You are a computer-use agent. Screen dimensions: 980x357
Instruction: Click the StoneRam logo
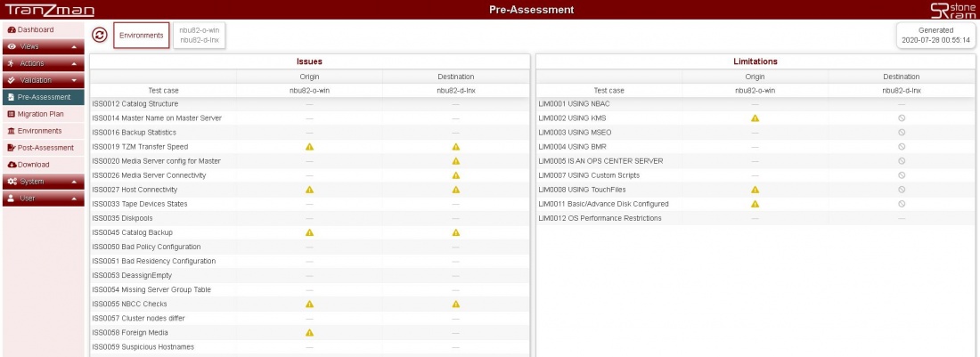(952, 10)
